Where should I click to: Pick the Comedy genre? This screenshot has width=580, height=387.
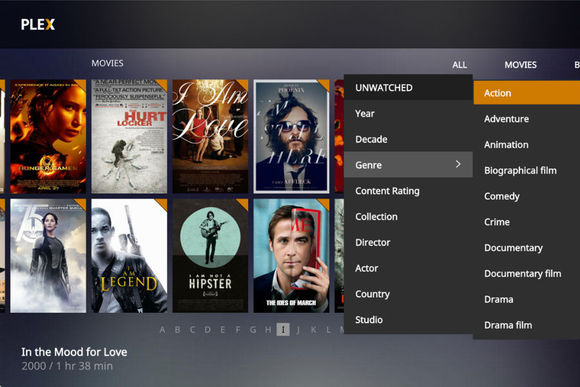tap(502, 196)
